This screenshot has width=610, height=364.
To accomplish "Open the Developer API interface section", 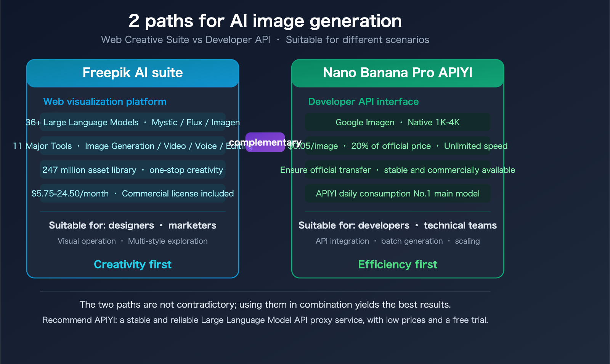I will [x=363, y=102].
